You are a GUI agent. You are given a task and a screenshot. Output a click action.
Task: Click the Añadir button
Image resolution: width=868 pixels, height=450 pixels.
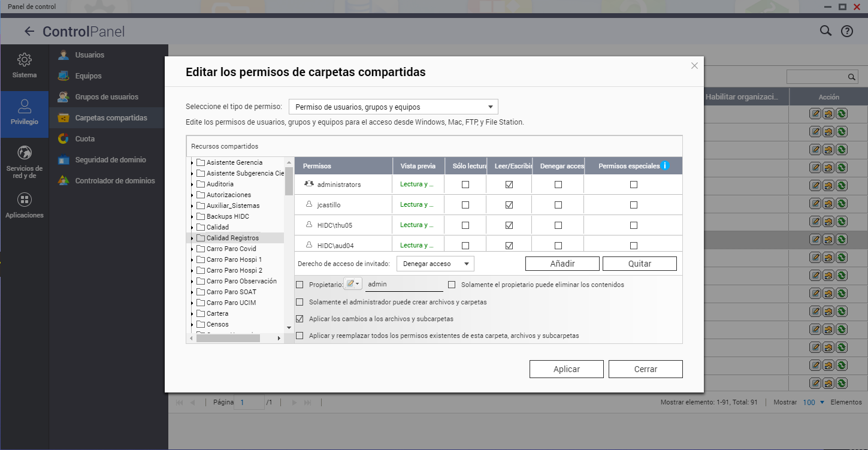pos(562,264)
